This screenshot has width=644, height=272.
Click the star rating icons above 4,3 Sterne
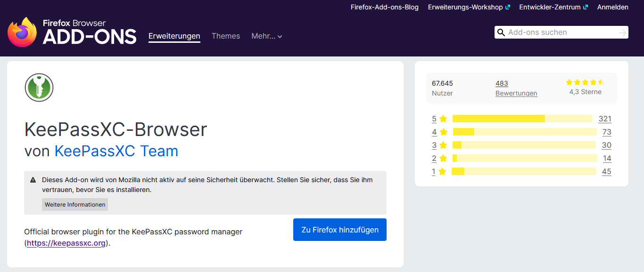click(x=585, y=82)
